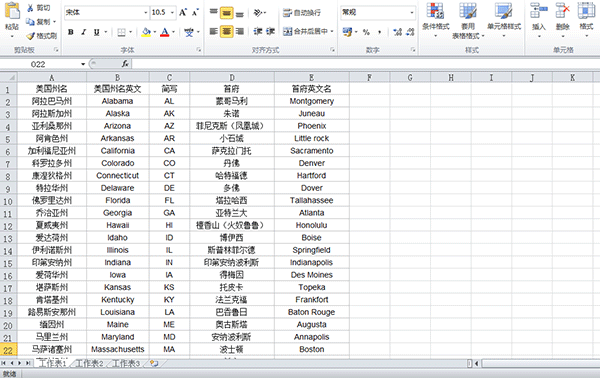600x378 pixels.
Task: Toggle Bold formatting
Action: (x=71, y=32)
